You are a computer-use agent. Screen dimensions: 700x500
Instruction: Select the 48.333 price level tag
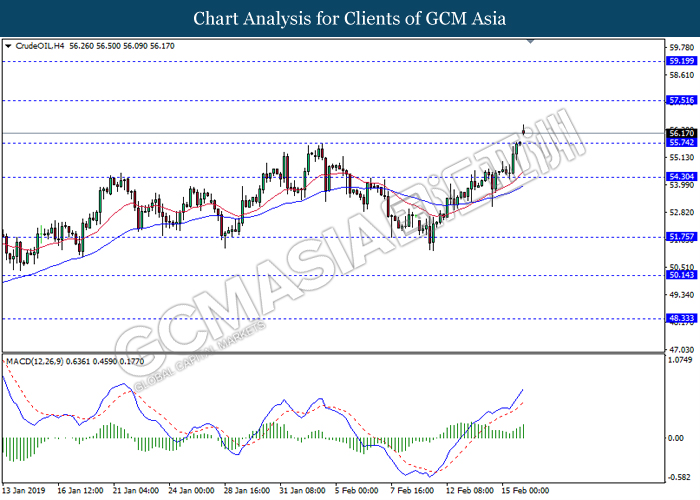[680, 318]
